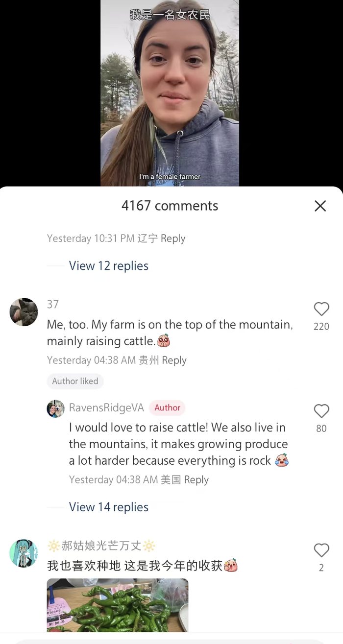343x644 pixels.
Task: Tap the female farmer video preview
Action: (x=170, y=93)
